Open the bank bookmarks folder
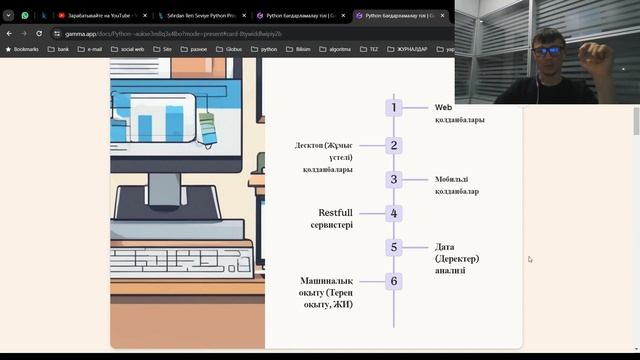 coord(58,49)
